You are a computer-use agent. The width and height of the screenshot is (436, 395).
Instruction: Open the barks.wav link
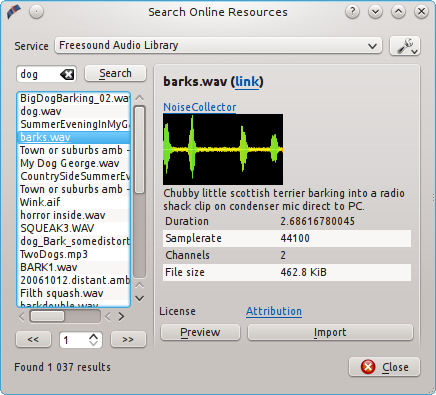(x=247, y=81)
